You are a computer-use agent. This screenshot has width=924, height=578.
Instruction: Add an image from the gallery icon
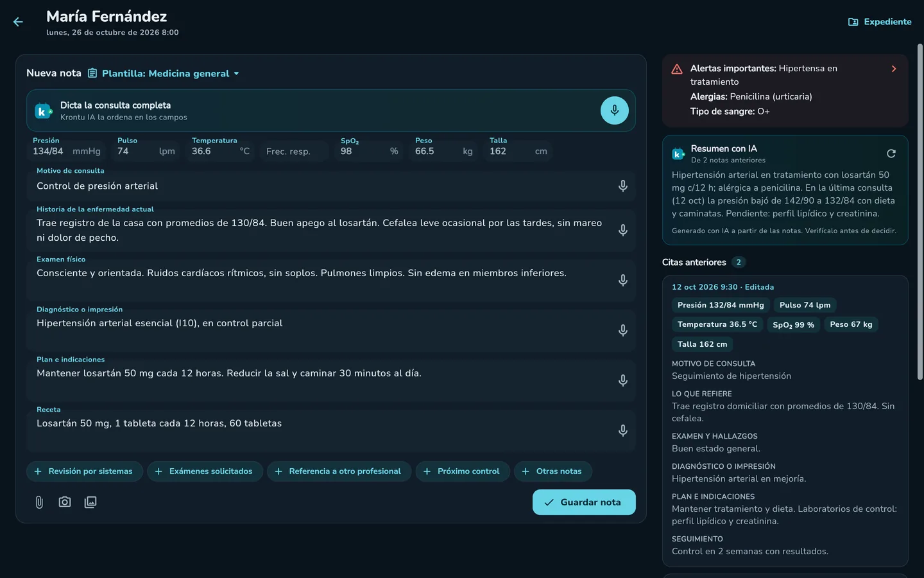point(90,502)
